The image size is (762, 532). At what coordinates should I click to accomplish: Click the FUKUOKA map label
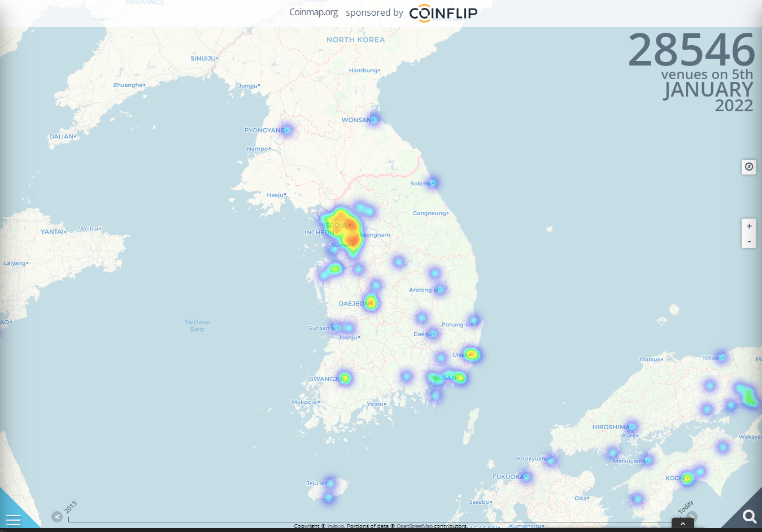tap(508, 477)
